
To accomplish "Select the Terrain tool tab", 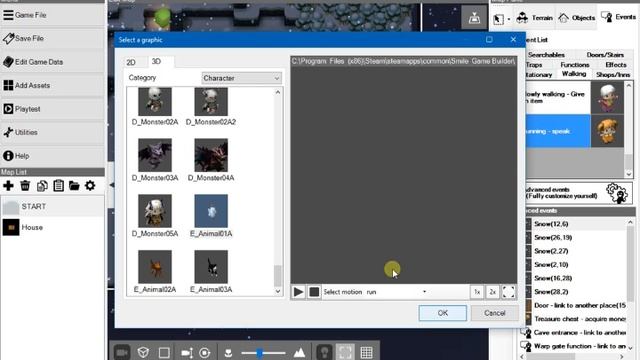I will tap(534, 18).
